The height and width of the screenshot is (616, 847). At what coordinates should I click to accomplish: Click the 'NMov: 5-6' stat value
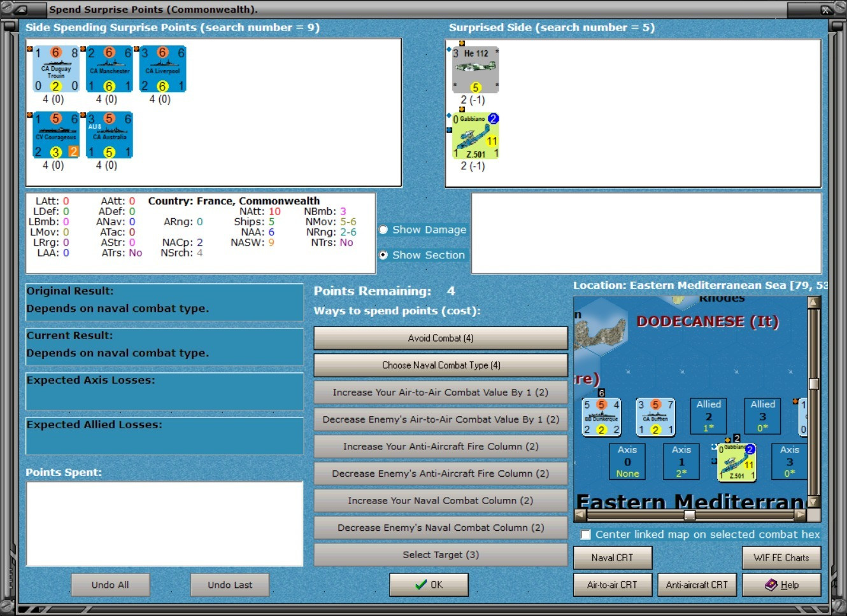pos(331,221)
